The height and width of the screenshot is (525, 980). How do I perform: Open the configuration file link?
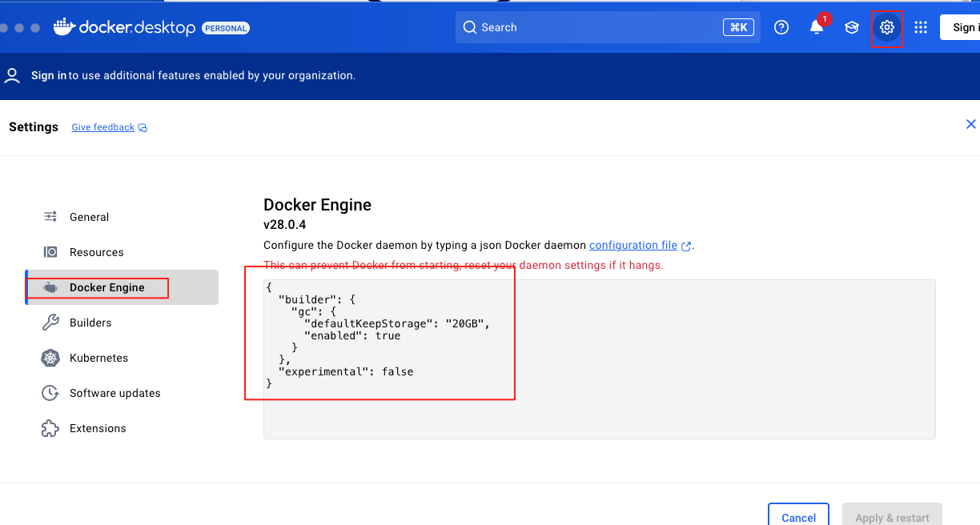tap(633, 245)
